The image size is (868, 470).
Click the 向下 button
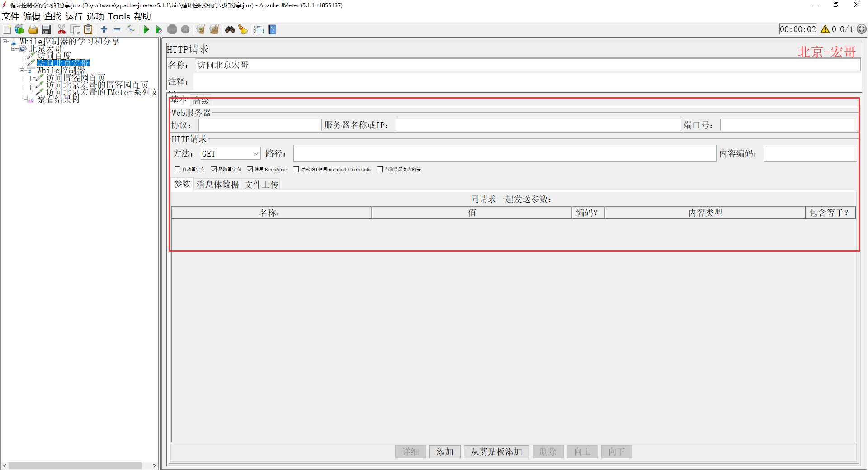point(617,451)
